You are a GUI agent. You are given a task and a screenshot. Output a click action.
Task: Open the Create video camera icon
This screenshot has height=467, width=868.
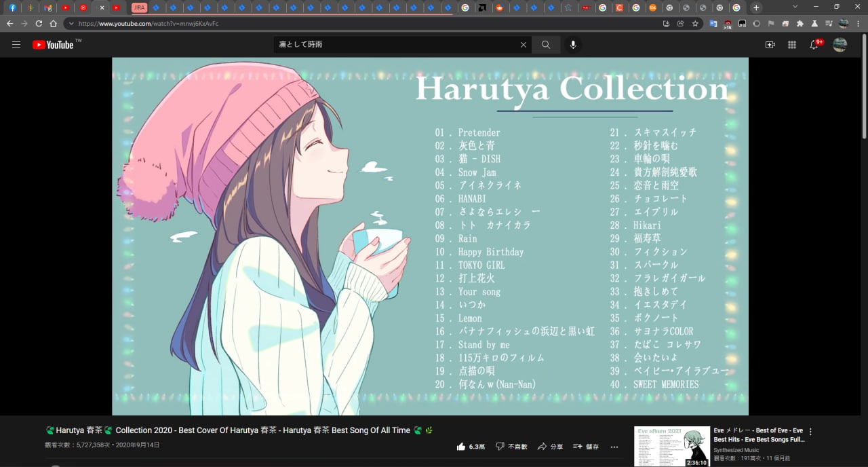click(x=770, y=45)
